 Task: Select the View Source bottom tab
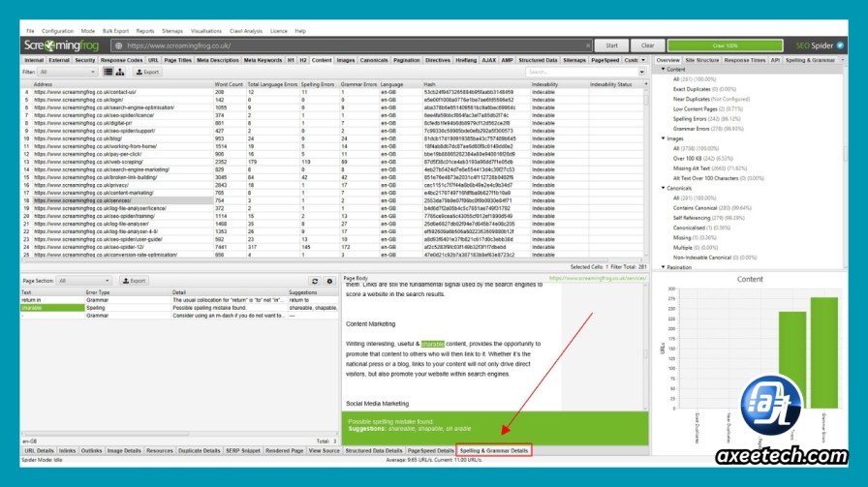point(324,450)
